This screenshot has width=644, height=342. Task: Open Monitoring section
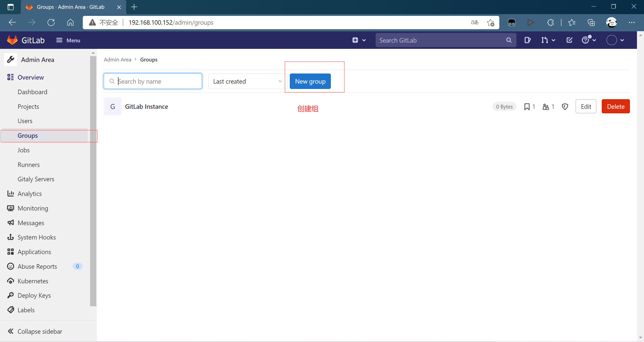pyautogui.click(x=33, y=208)
